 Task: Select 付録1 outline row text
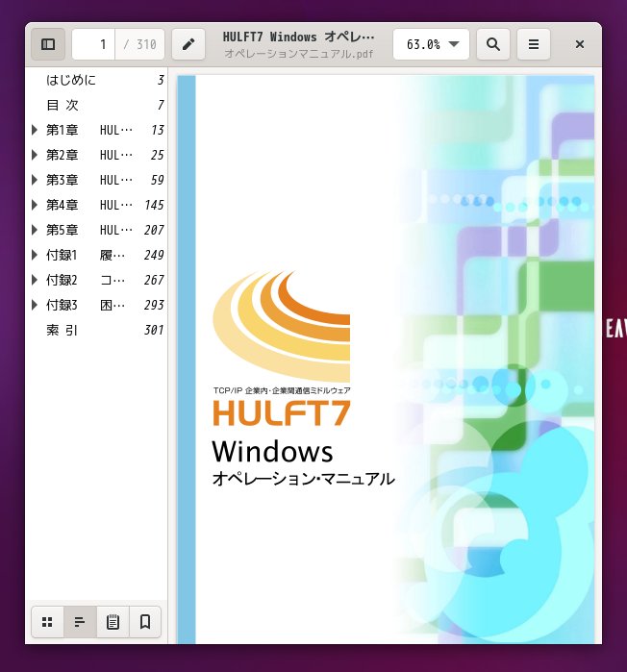86,255
